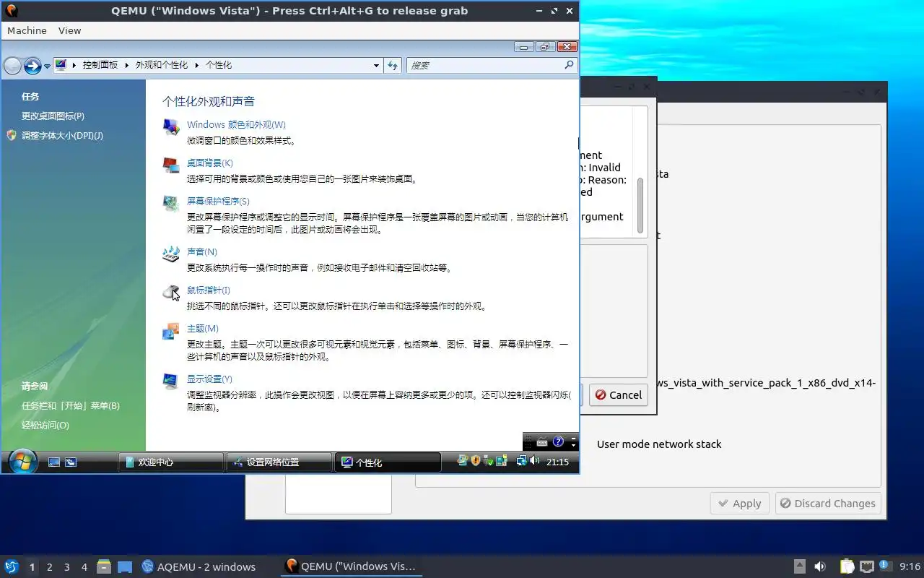924x578 pixels.
Task: Click the Explorer back navigation button
Action: (x=12, y=66)
